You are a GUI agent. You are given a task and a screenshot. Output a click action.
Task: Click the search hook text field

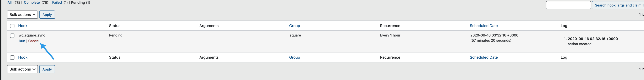click(568, 5)
